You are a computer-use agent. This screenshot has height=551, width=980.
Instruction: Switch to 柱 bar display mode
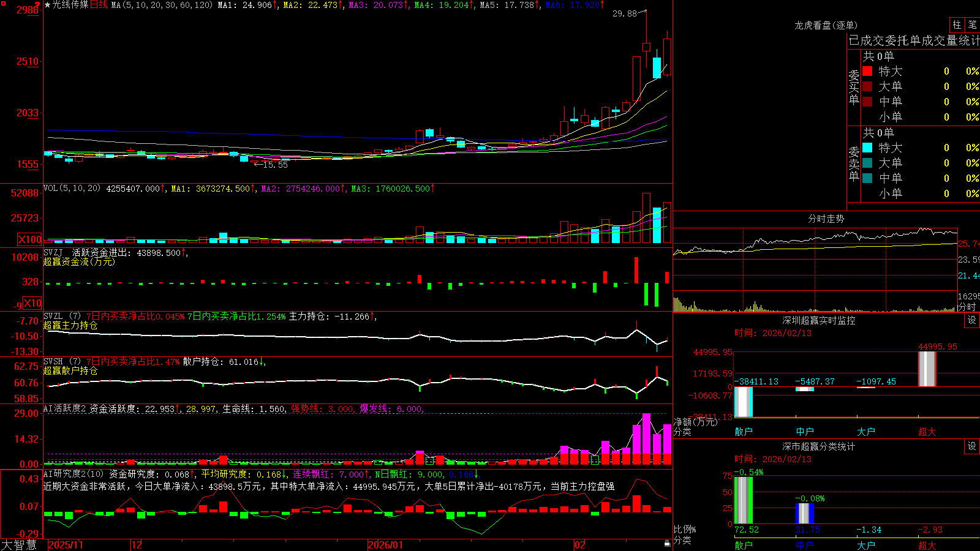[x=957, y=24]
